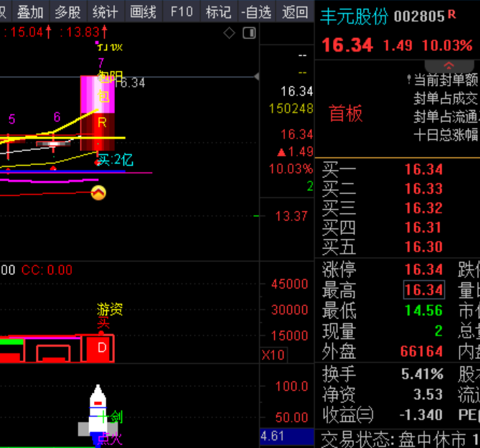Open F10 company info
Image resolution: width=480 pixels, height=448 pixels.
point(182,11)
